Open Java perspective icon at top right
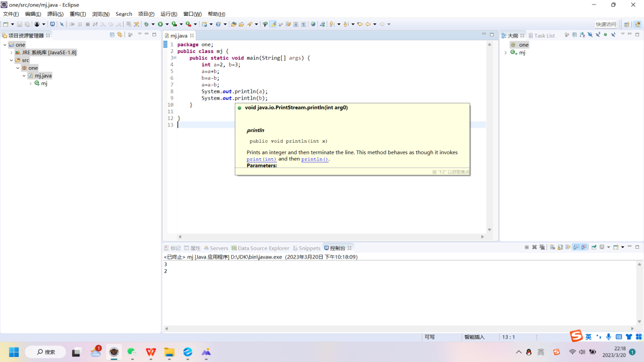 pos(637,24)
